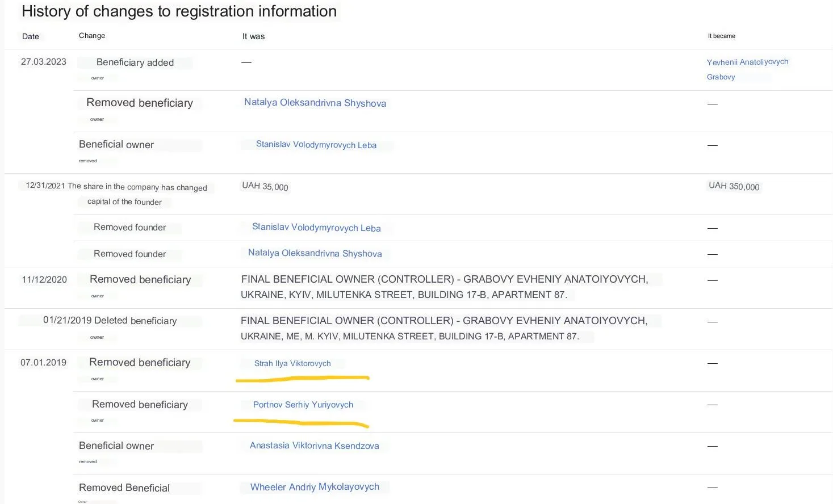Visit the Anastasia Viktorivna Ksendzova link

[315, 446]
